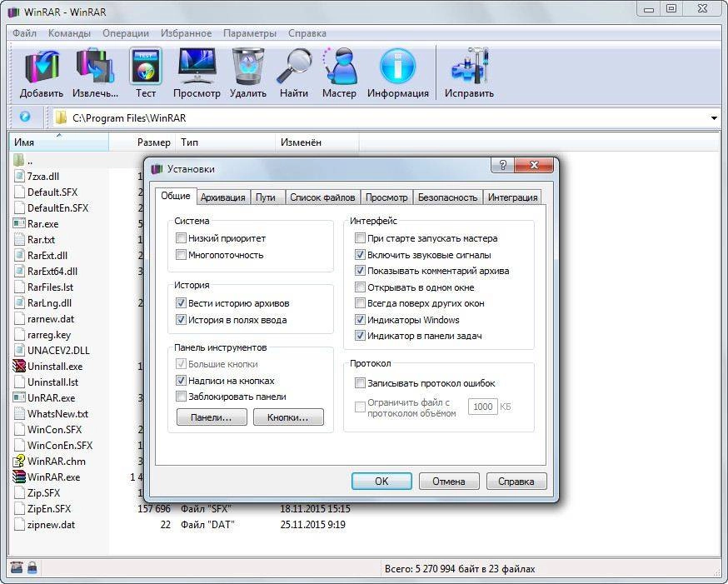Click the drive icon in status bar
728x584 pixels.
tap(17, 567)
